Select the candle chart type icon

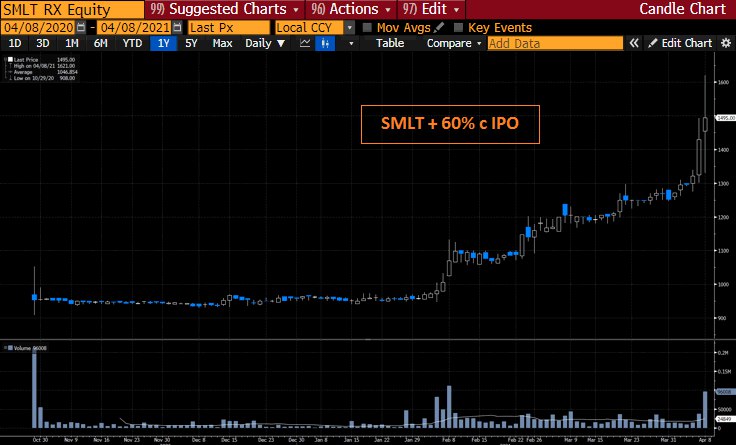point(325,43)
